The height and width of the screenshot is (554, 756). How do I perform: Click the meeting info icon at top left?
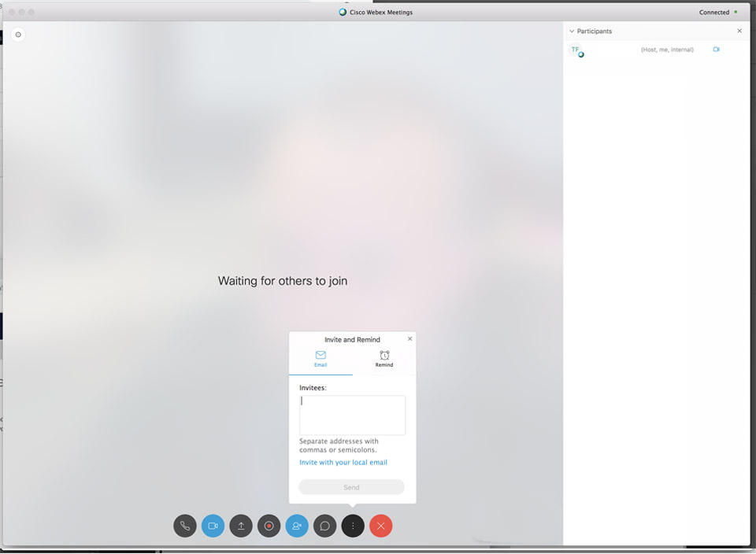pos(18,35)
